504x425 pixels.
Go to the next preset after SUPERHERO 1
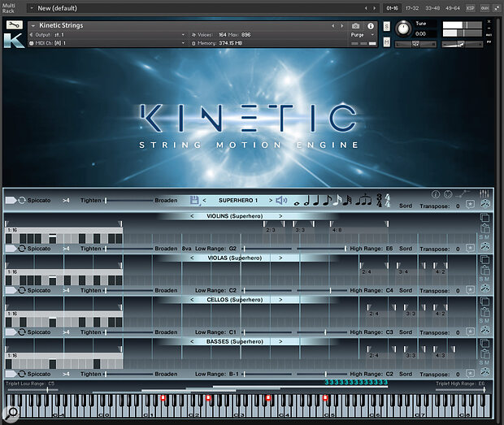coord(271,200)
